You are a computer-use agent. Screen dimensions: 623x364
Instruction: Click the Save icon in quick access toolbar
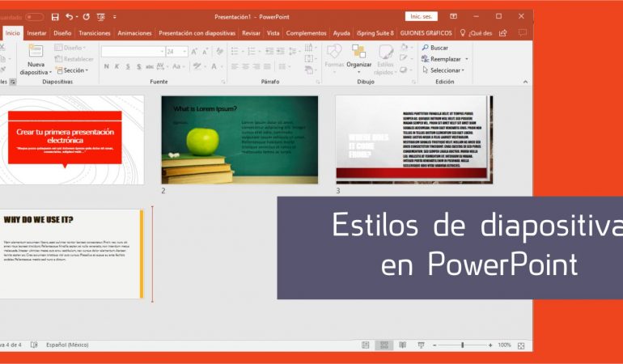(x=55, y=17)
